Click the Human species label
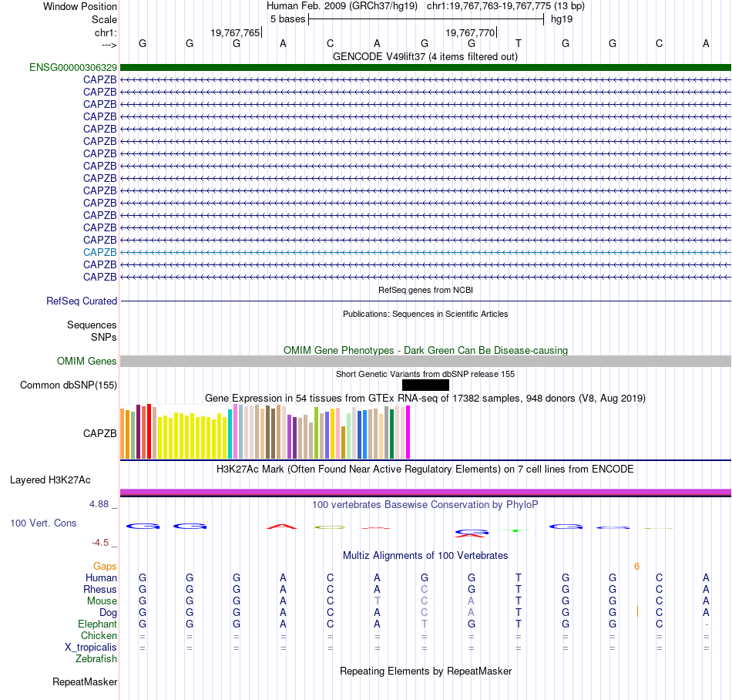 pos(101,578)
